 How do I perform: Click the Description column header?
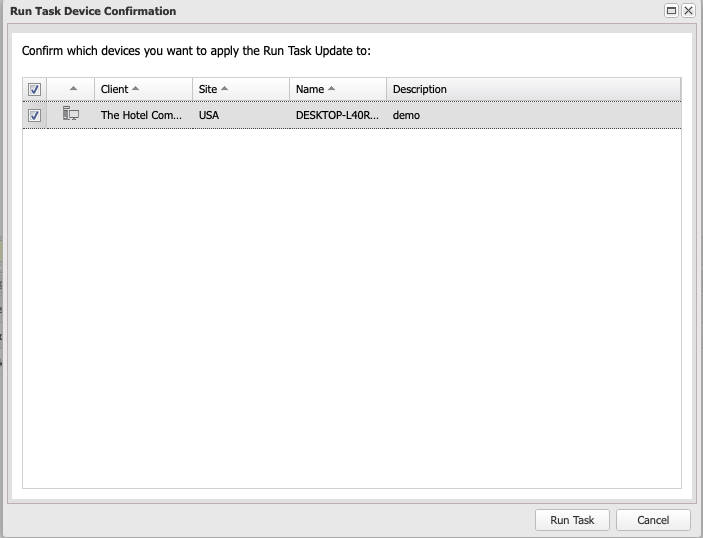tap(534, 89)
